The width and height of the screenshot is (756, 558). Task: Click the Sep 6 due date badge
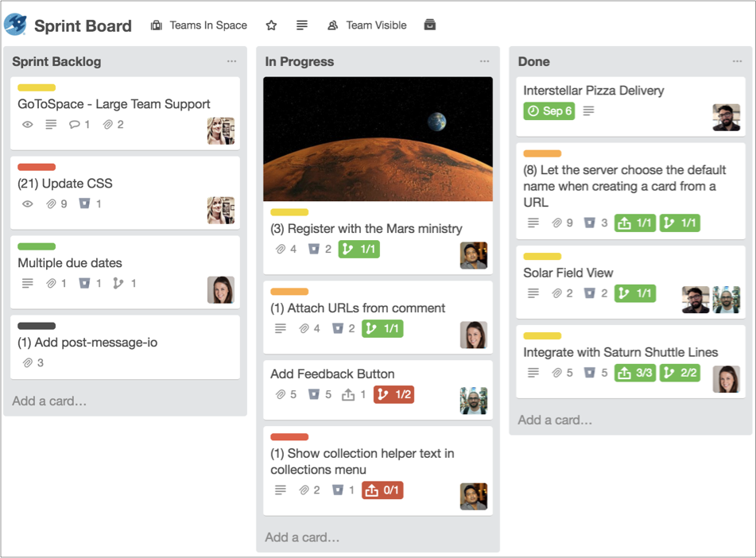pos(549,111)
